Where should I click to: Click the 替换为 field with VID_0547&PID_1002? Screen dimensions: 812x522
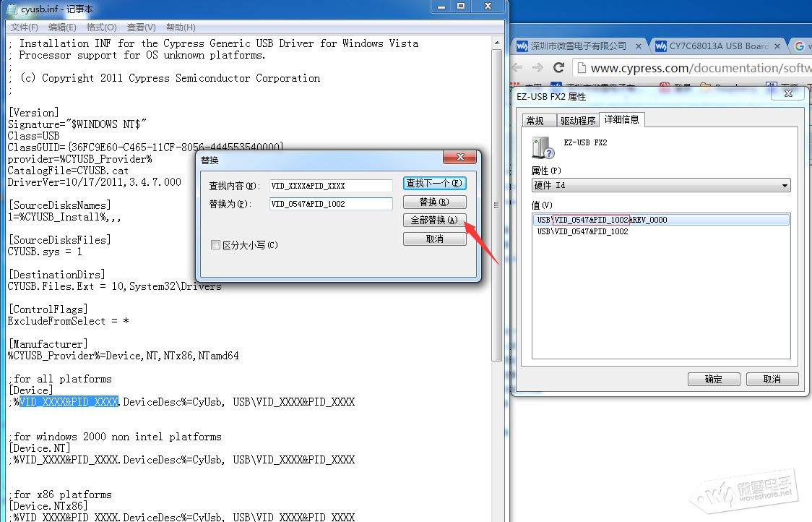pyautogui.click(x=331, y=204)
